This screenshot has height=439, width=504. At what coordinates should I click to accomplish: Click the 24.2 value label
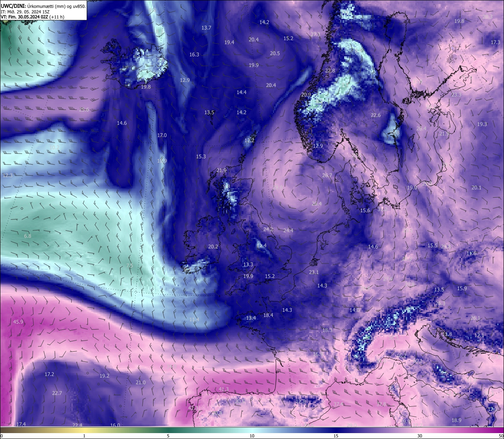(x=268, y=229)
